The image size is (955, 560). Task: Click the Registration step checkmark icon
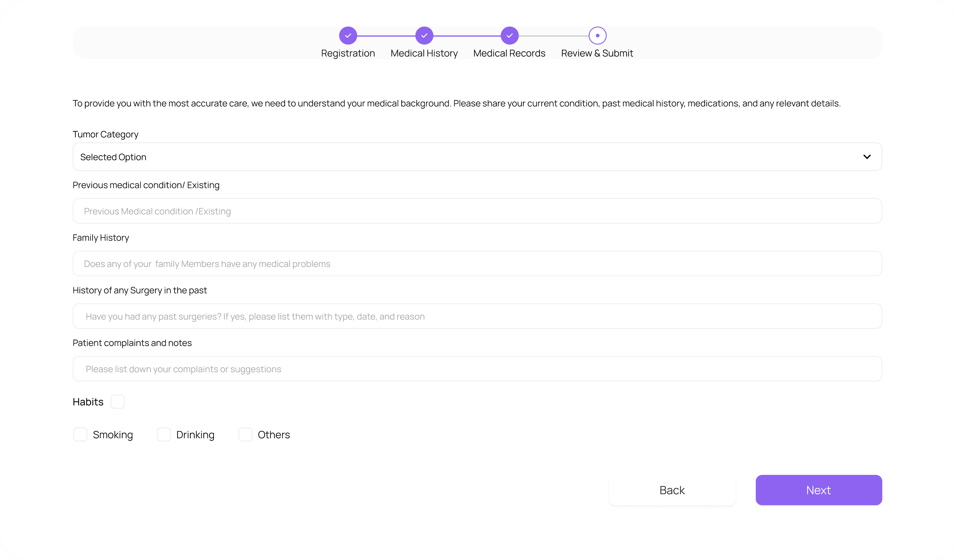click(348, 36)
